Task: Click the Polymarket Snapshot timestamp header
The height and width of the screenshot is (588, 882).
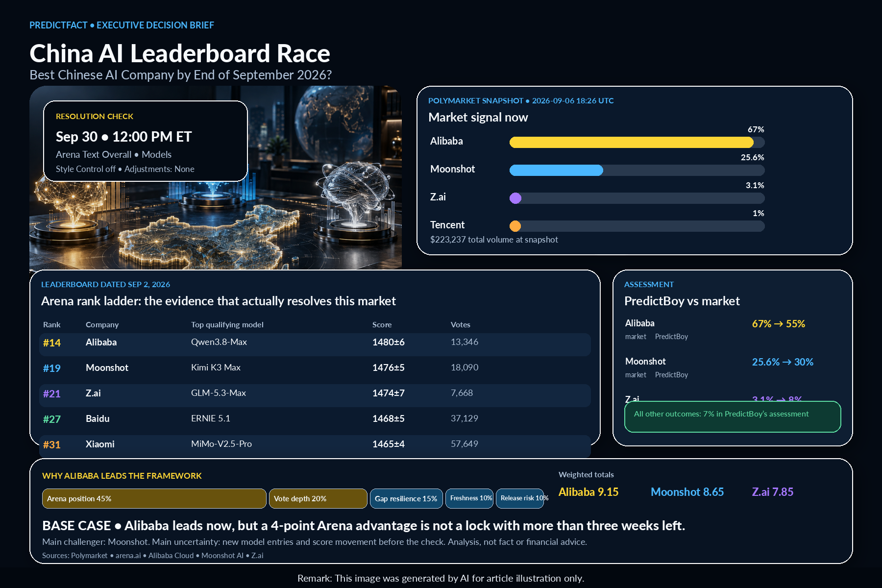Action: 521,100
